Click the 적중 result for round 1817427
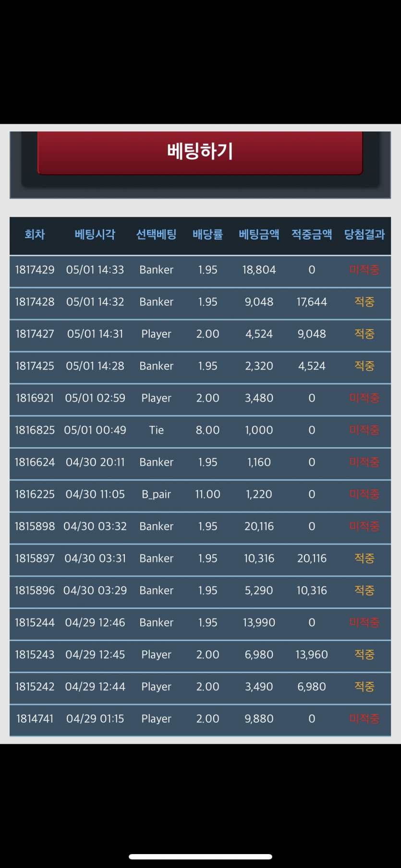 click(365, 334)
